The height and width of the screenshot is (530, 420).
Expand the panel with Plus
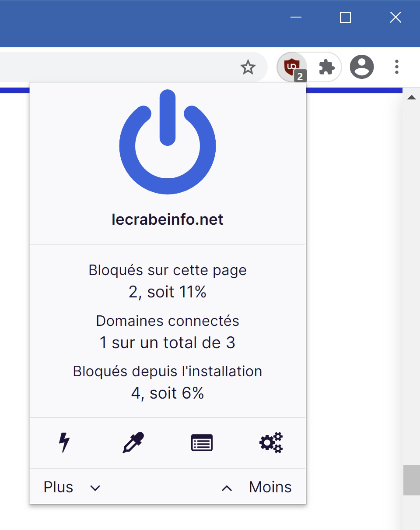point(72,487)
